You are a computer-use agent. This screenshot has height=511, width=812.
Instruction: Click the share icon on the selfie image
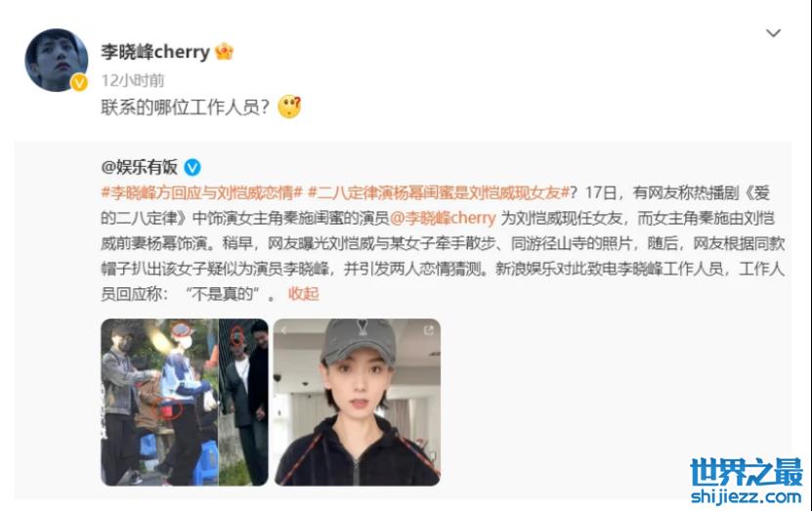[x=428, y=330]
